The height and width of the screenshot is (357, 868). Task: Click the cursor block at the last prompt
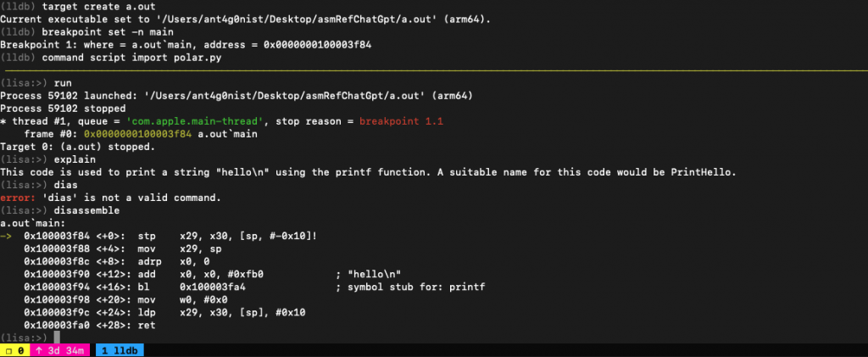pos(56,337)
